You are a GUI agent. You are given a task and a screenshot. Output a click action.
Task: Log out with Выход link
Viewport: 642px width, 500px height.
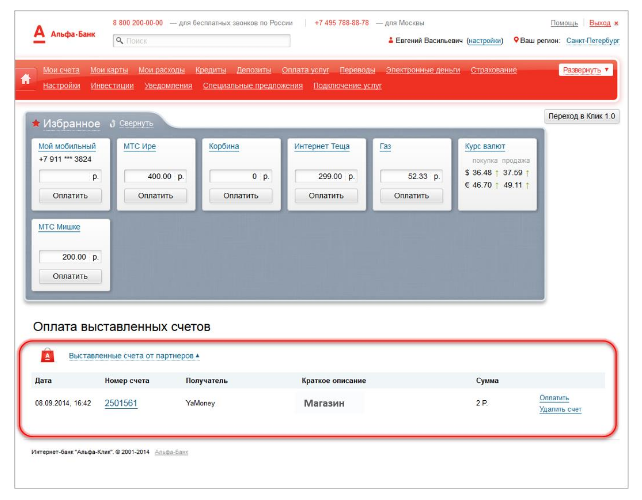pyautogui.click(x=600, y=23)
